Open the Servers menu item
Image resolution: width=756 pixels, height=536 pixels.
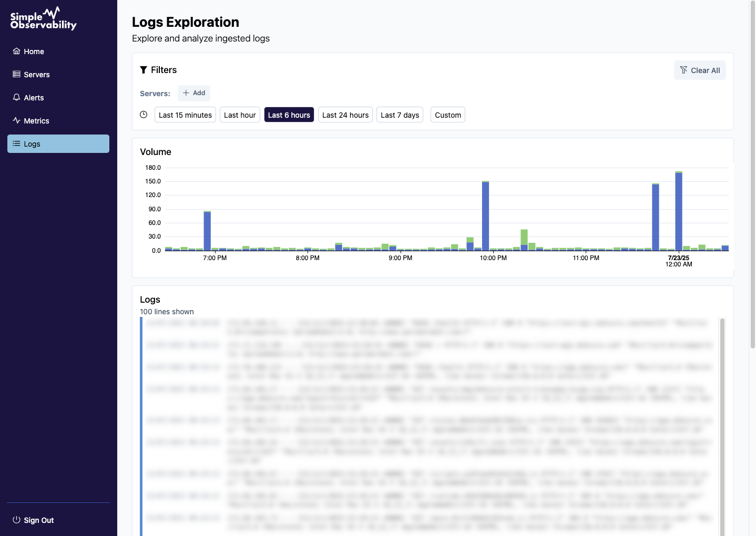(37, 75)
